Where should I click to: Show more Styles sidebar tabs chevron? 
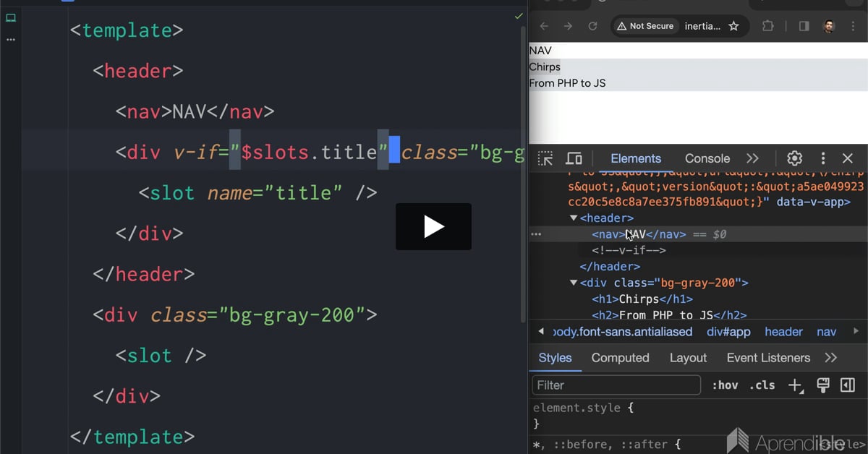(830, 358)
